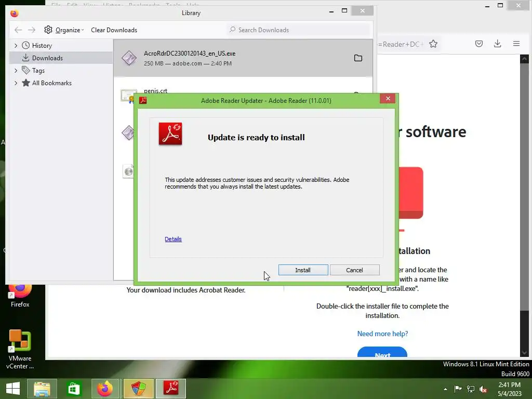Screen dimensions: 532x399
Task: Cancel the Adobe Reader update
Action: (354, 270)
